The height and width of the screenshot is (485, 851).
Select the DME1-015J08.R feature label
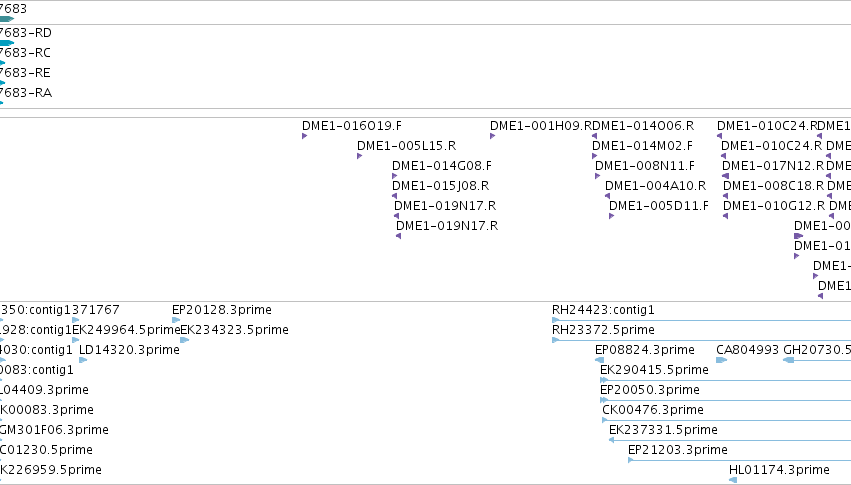click(x=441, y=186)
